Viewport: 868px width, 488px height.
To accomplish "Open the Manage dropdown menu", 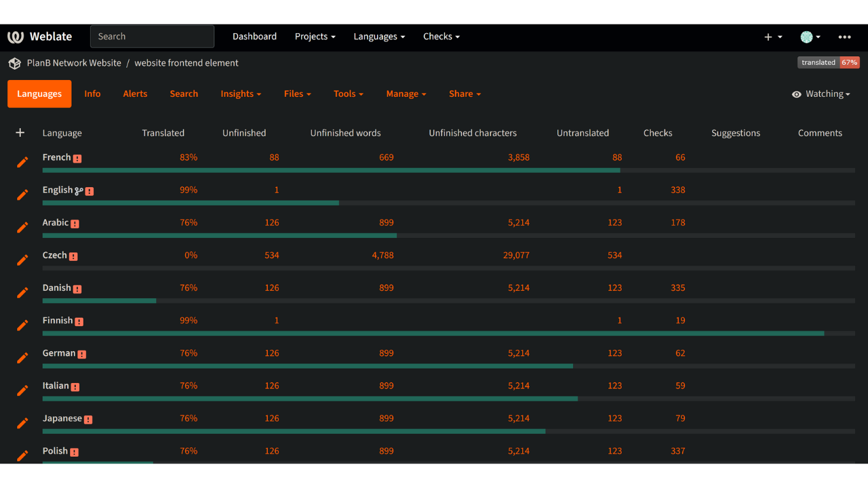I will coord(406,94).
